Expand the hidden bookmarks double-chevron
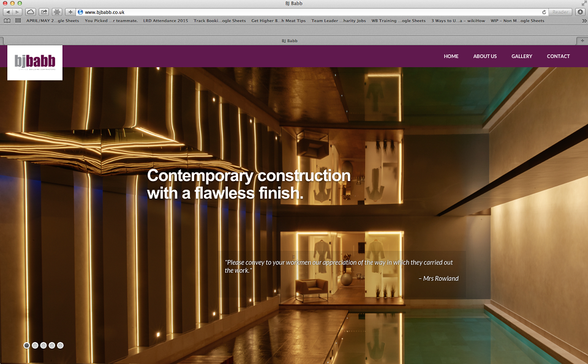588x364 pixels. pos(582,20)
